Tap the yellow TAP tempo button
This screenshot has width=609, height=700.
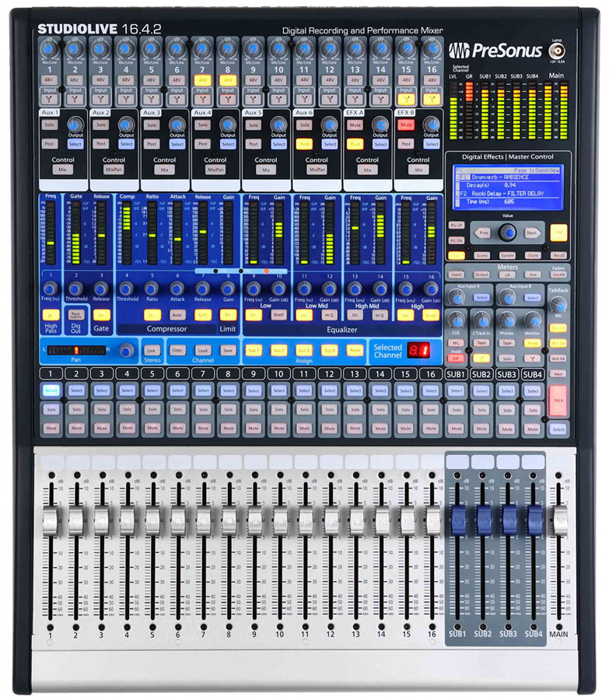[558, 233]
